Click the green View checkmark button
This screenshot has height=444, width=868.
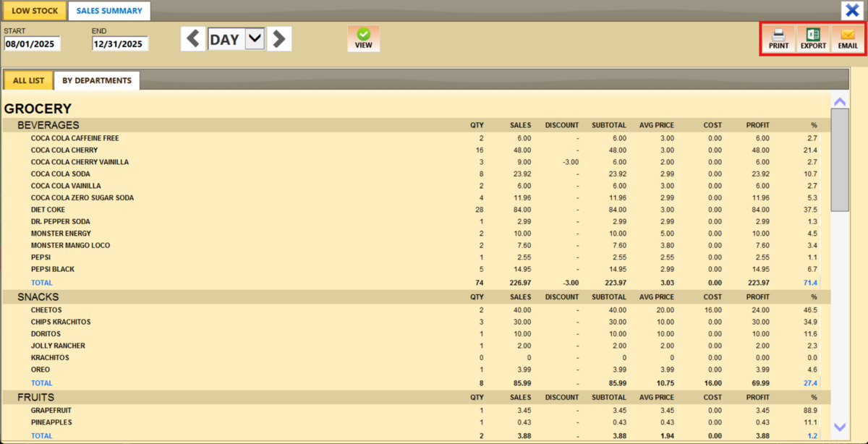pos(364,38)
